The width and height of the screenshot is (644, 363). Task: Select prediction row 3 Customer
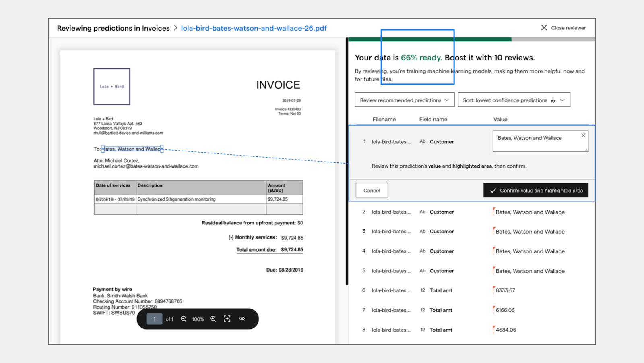tap(471, 231)
